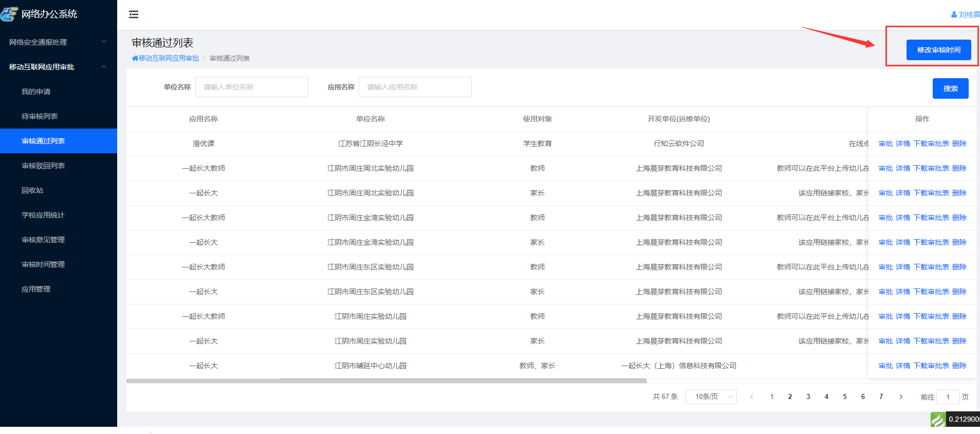The width and height of the screenshot is (980, 434).
Task: Click the 修改审核时间 button
Action: [x=938, y=50]
